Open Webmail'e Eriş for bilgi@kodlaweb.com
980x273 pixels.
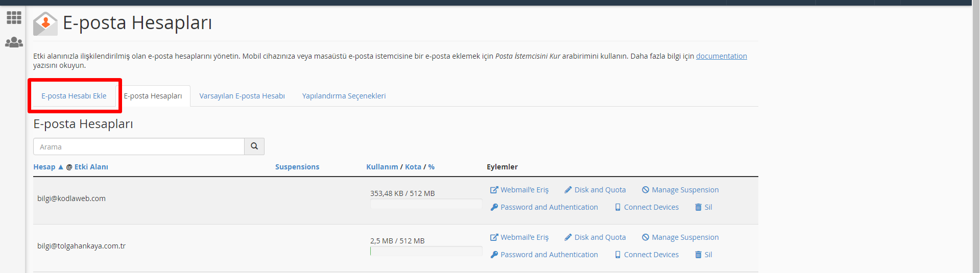tap(519, 190)
